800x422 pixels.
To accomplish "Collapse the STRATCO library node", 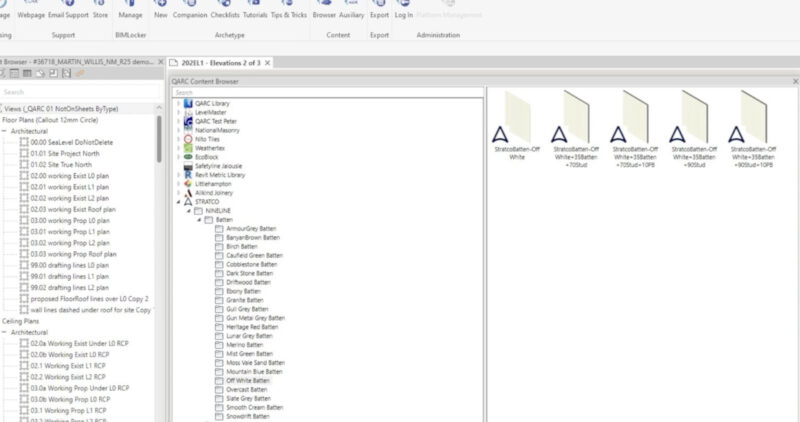I will 178,201.
